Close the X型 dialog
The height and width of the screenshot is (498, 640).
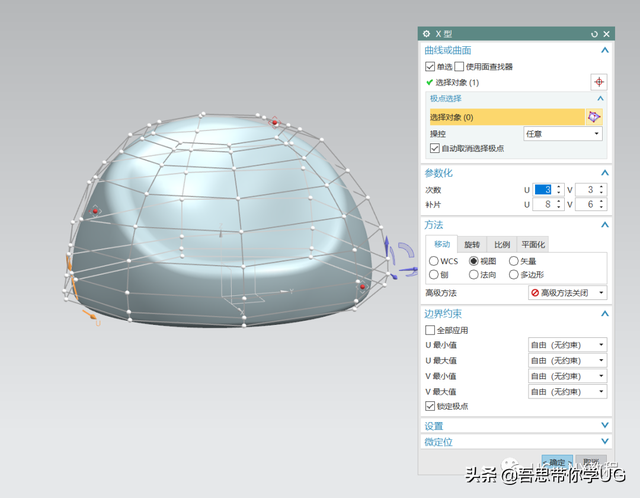point(607,34)
